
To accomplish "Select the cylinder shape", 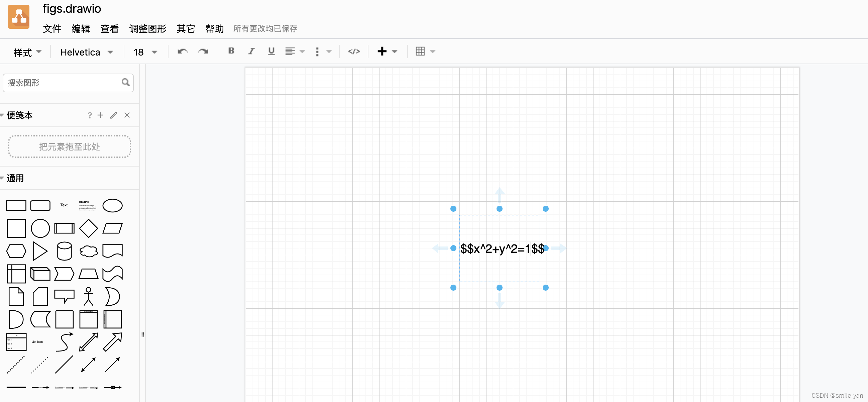I will point(64,252).
